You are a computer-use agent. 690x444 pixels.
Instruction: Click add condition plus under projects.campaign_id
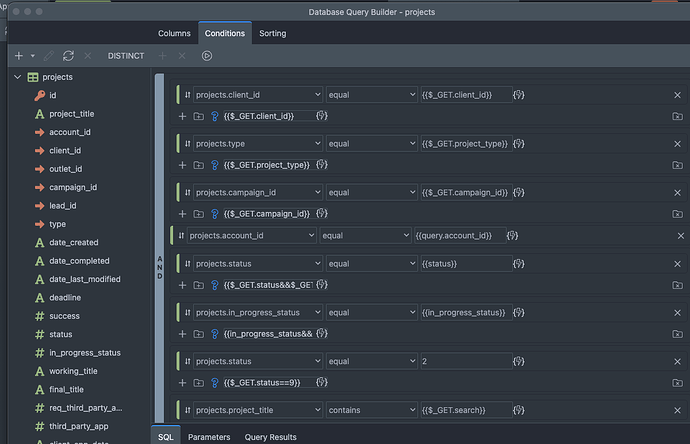[182, 213]
